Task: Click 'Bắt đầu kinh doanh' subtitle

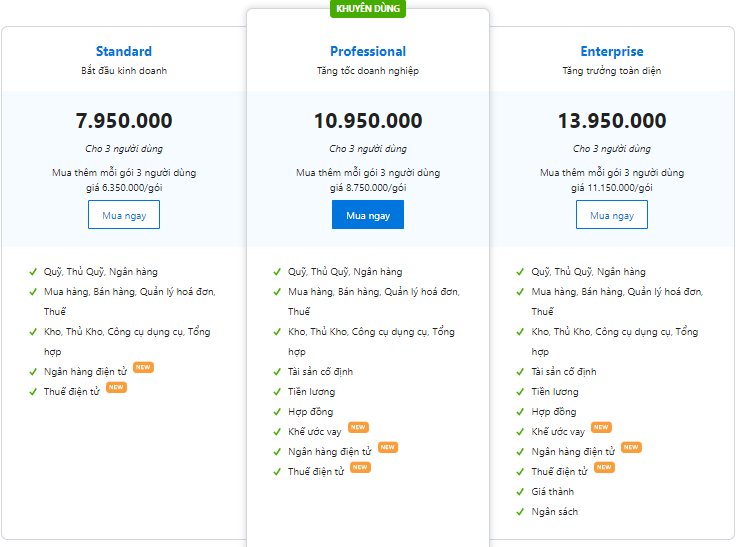Action: click(124, 71)
